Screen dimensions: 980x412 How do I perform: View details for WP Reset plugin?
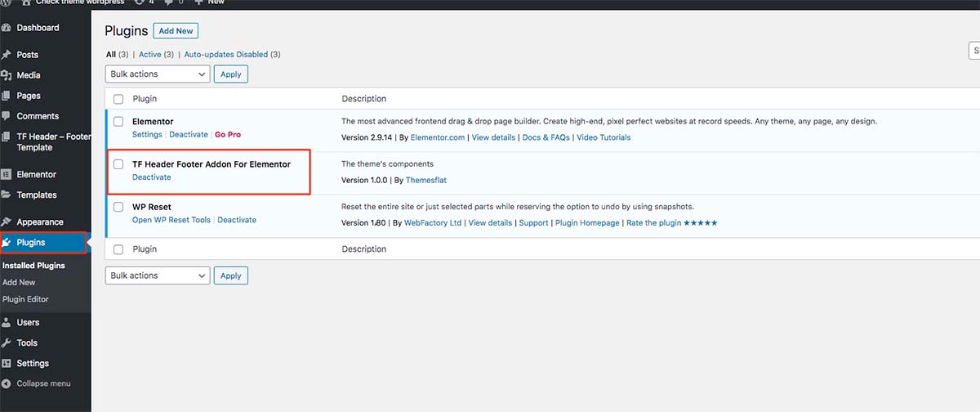click(x=490, y=222)
